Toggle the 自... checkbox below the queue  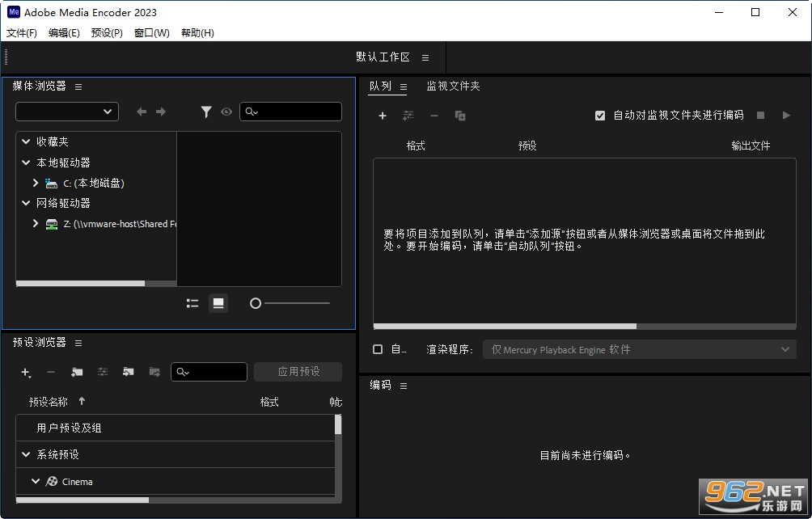tap(378, 349)
